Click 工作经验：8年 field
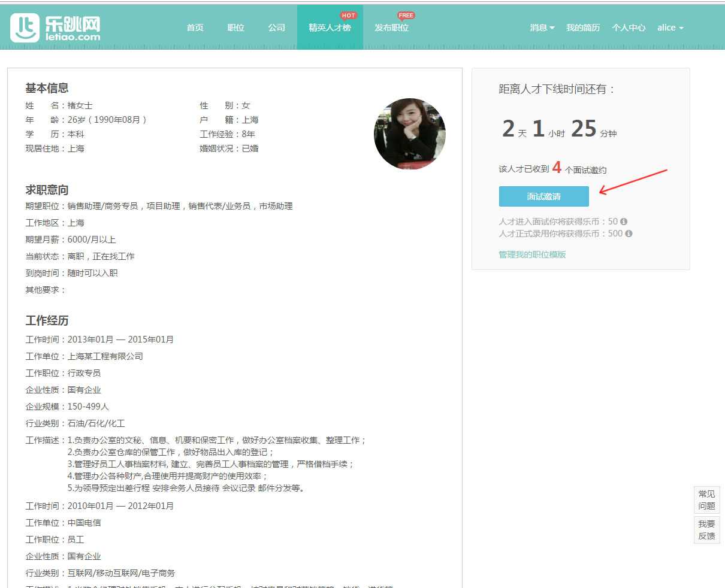725x588 pixels. pyautogui.click(x=228, y=134)
